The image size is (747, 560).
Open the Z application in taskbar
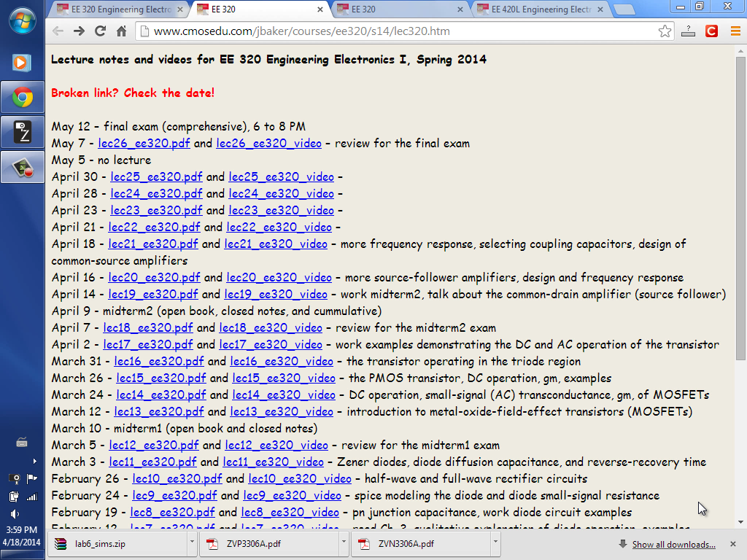tap(23, 132)
